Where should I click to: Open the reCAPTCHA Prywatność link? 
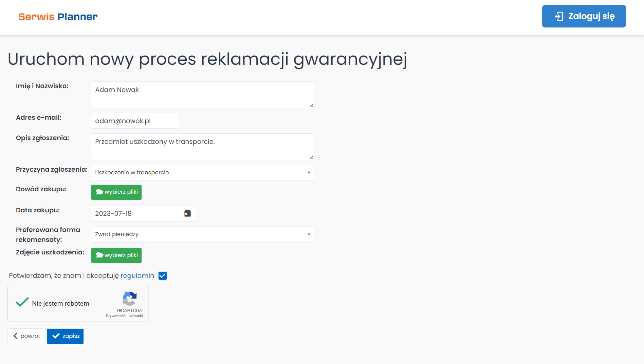click(115, 316)
